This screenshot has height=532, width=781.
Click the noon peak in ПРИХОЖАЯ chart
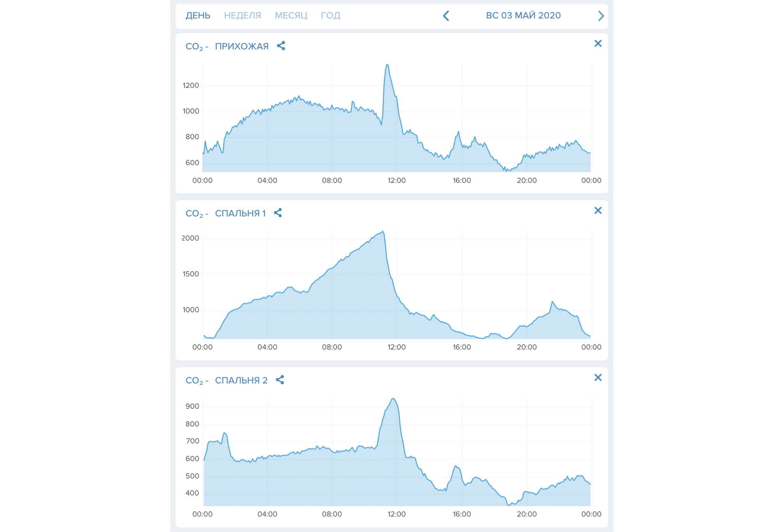(387, 65)
